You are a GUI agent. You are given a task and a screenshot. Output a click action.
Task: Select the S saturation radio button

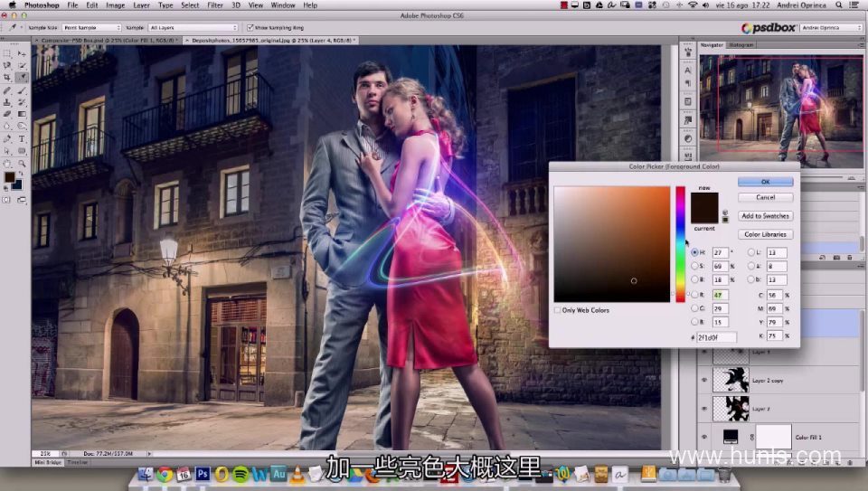694,266
